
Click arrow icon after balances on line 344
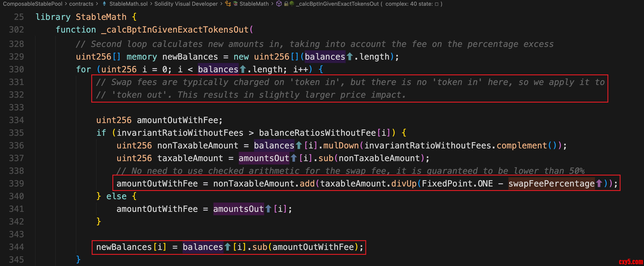228,247
